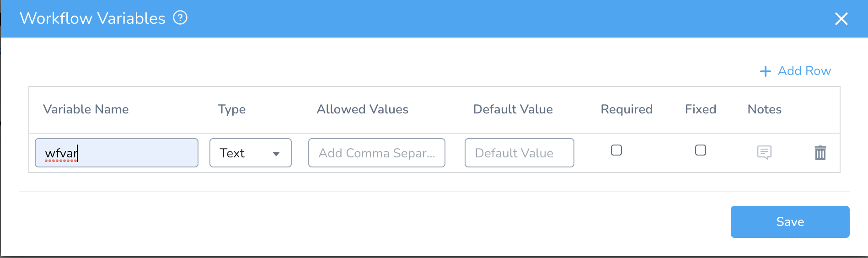Save the workflow variables
The height and width of the screenshot is (258, 868).
pos(790,222)
